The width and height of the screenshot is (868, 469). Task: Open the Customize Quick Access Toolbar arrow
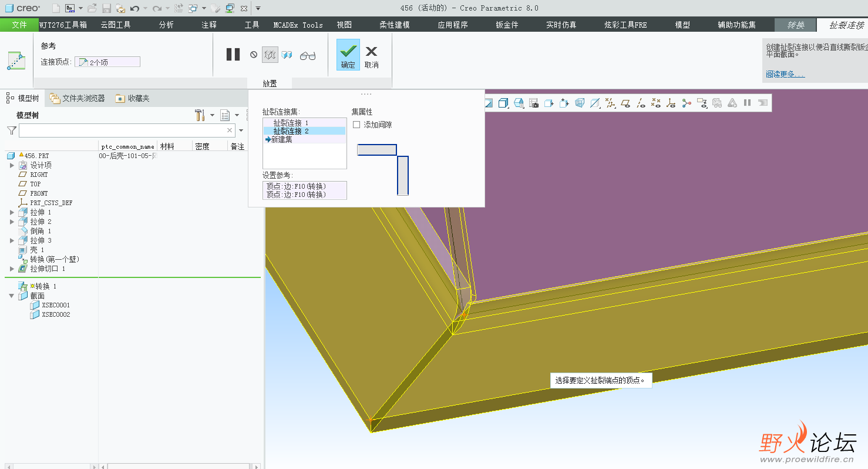258,8
